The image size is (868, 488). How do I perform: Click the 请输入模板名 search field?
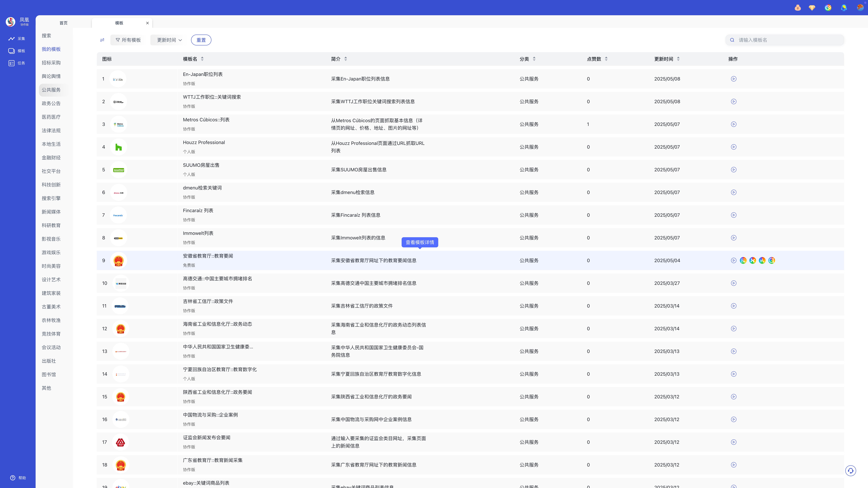click(785, 40)
